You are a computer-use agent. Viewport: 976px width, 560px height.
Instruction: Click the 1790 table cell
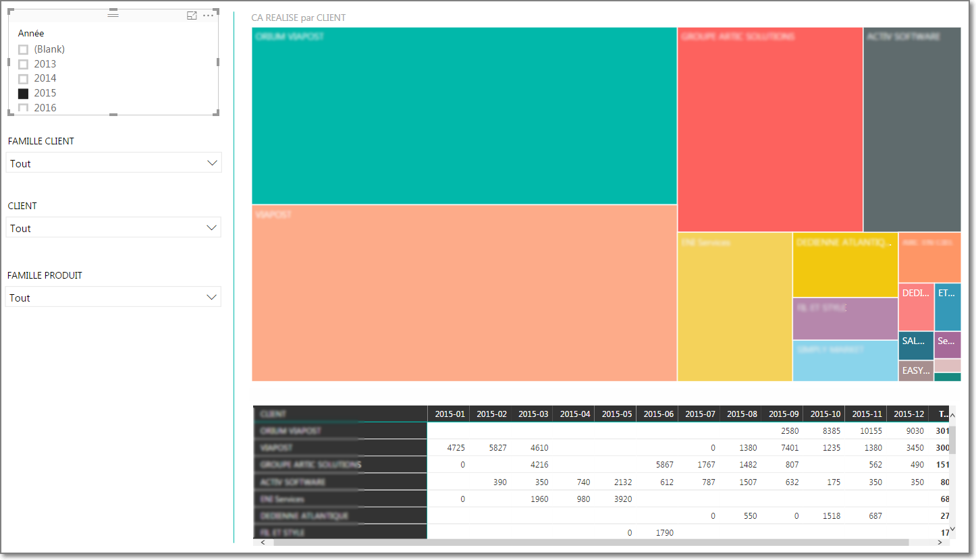(665, 532)
